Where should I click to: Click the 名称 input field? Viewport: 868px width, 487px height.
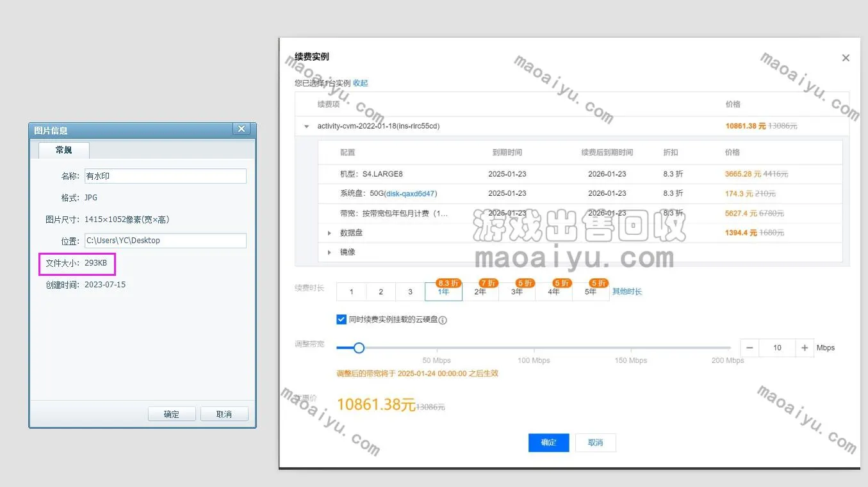click(x=165, y=176)
